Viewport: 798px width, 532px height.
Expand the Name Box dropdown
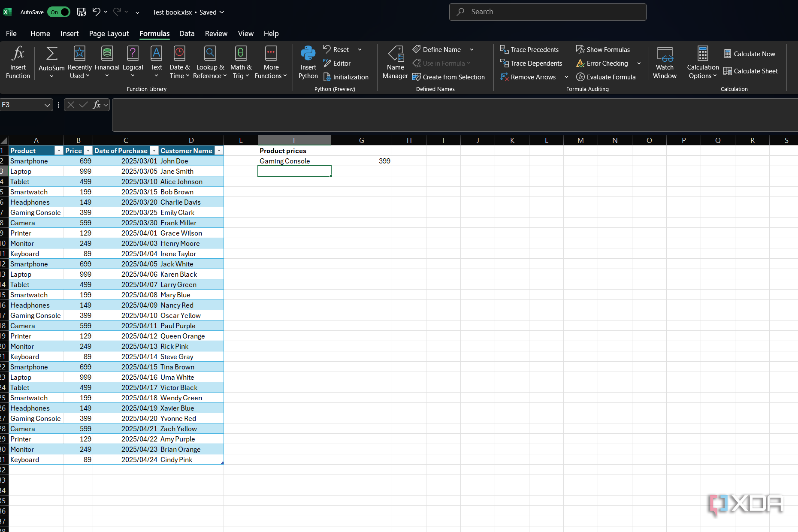(x=47, y=105)
